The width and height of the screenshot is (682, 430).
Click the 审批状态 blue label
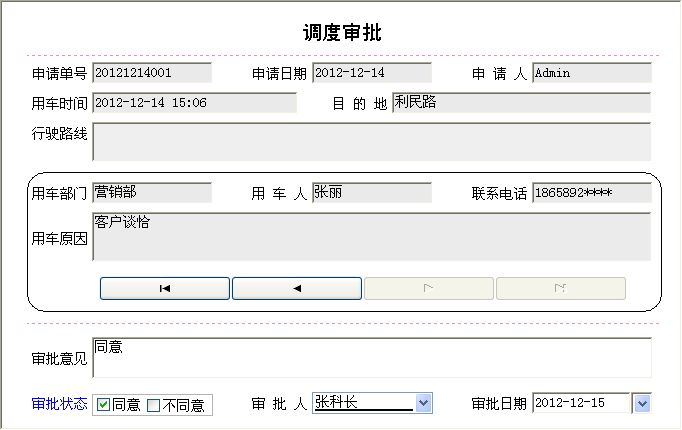click(x=59, y=404)
